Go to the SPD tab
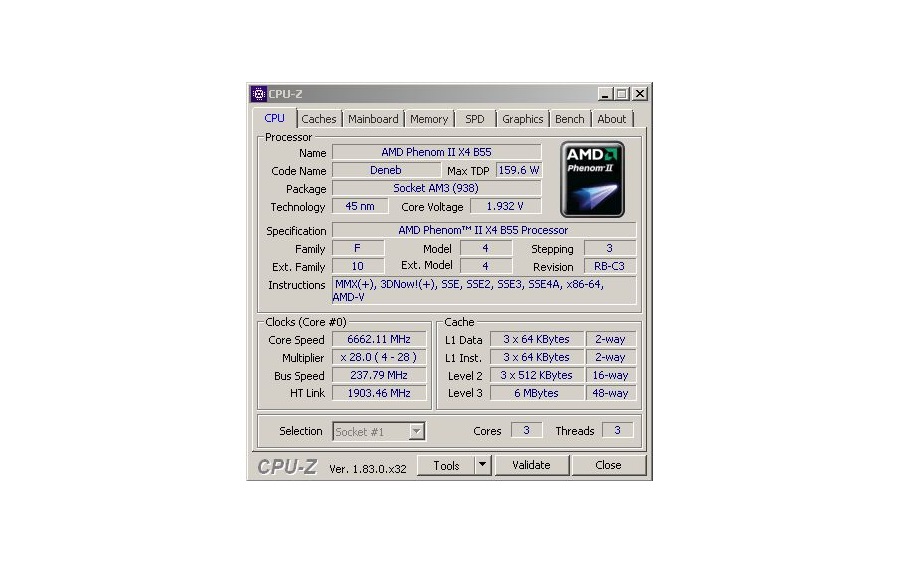The image size is (897, 582). coord(475,119)
